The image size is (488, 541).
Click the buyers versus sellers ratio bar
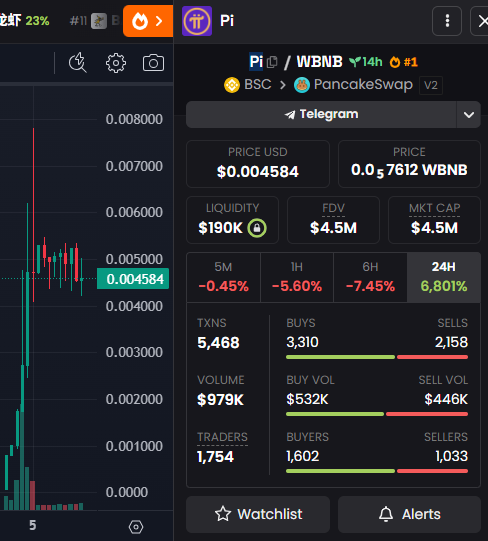pyautogui.click(x=377, y=471)
